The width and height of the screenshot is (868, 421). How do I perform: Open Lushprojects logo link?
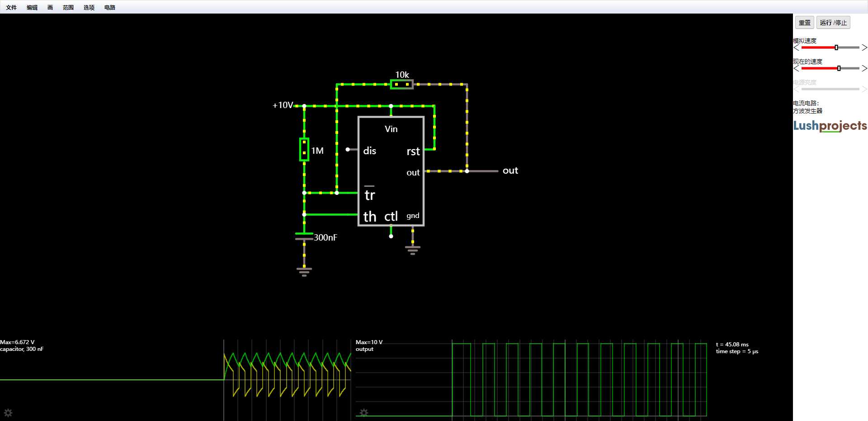[830, 126]
